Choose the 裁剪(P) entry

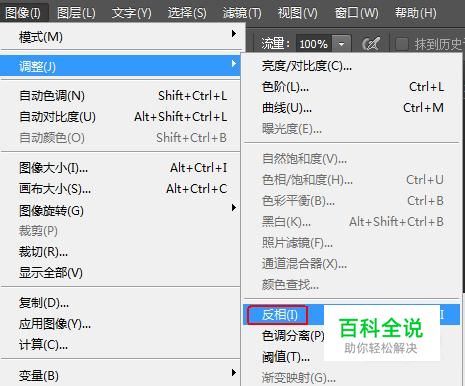point(120,231)
